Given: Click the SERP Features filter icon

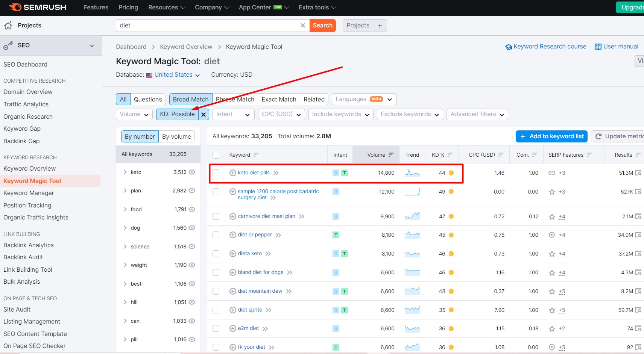Looking at the screenshot, I should click(589, 155).
